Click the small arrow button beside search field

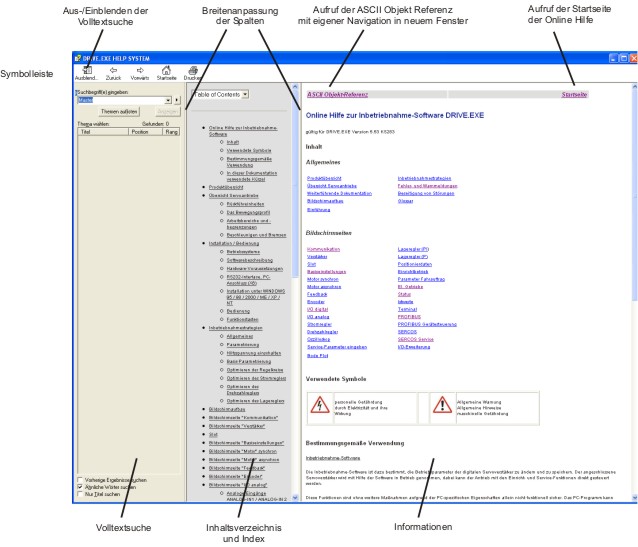177,100
